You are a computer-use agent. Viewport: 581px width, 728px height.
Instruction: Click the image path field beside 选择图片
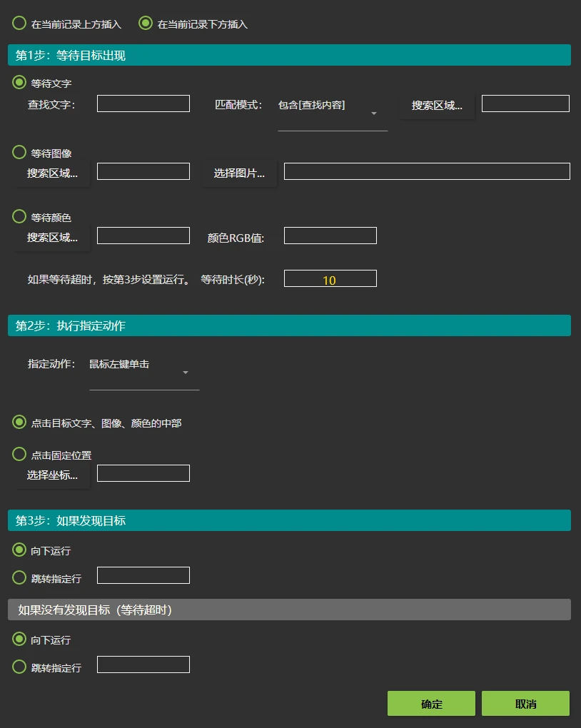(x=427, y=172)
